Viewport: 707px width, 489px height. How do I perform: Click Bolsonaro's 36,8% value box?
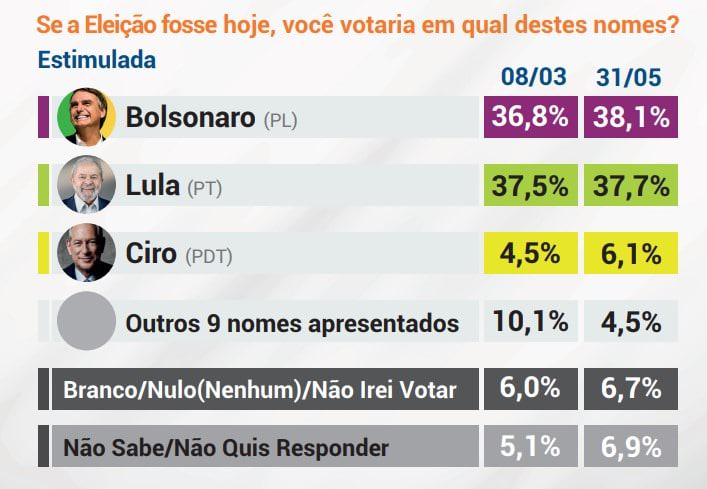pos(531,117)
